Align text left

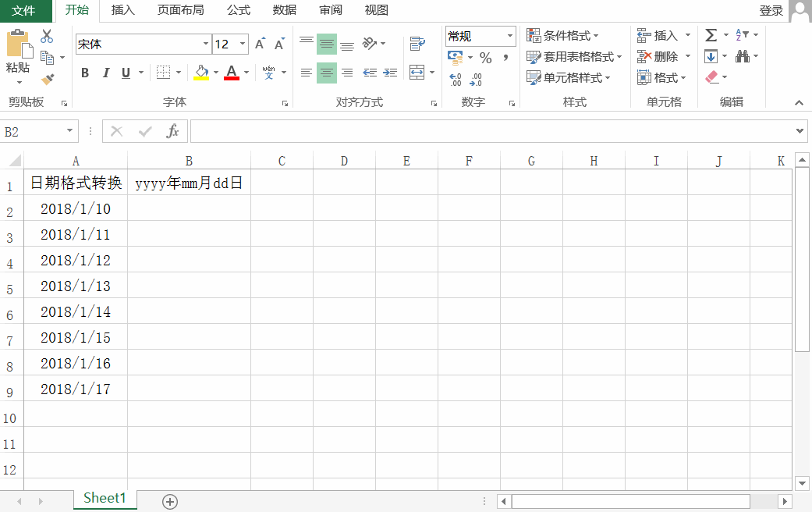(x=307, y=73)
